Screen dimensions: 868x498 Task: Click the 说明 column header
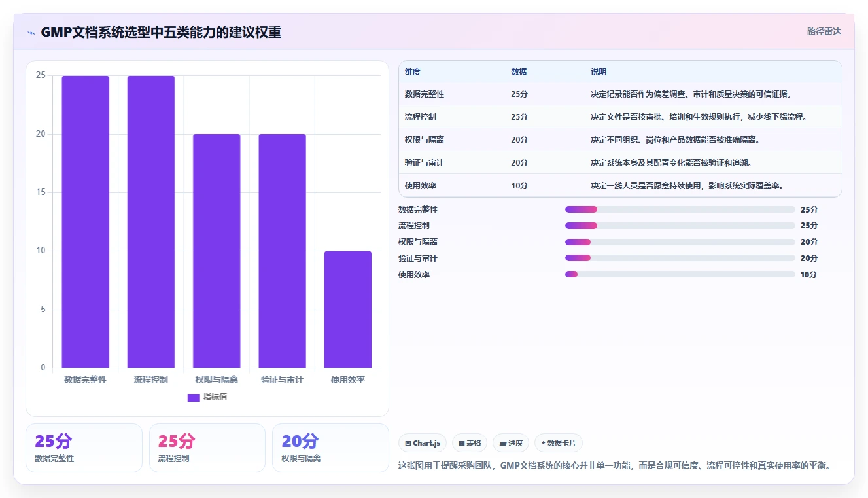tap(599, 72)
